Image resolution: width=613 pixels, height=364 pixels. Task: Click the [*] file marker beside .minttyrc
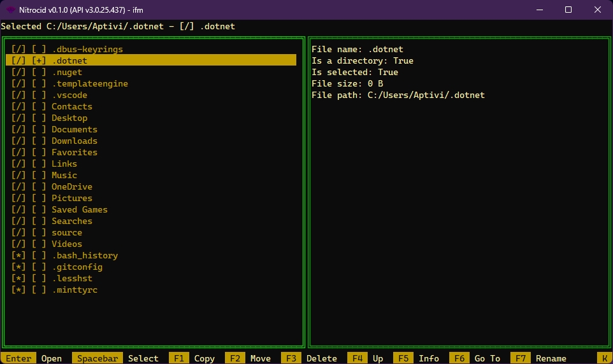pos(18,290)
